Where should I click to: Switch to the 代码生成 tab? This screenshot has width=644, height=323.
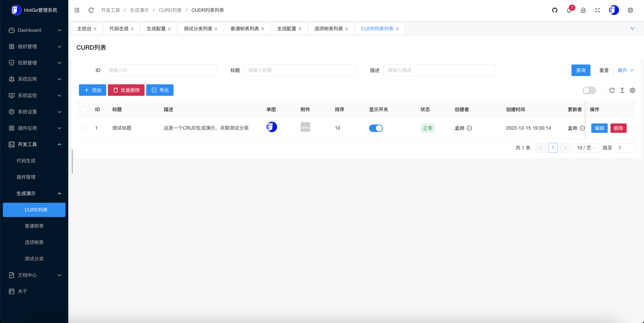click(118, 29)
